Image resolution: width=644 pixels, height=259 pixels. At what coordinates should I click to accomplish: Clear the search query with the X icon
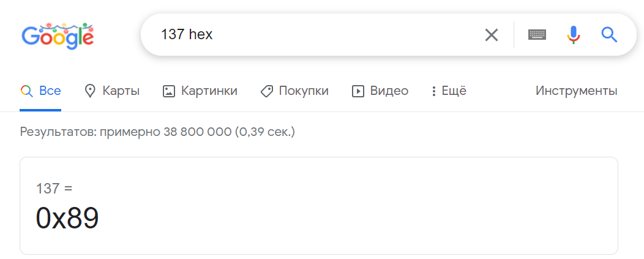click(x=491, y=35)
